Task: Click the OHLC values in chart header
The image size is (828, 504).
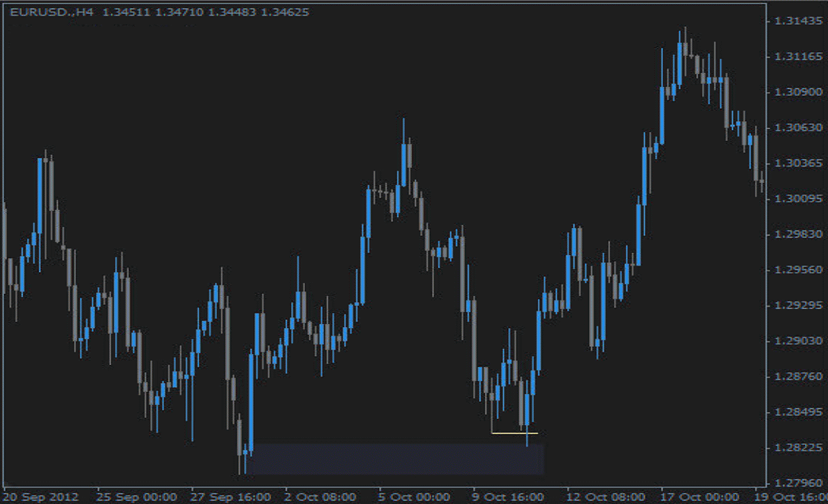Action: point(205,12)
